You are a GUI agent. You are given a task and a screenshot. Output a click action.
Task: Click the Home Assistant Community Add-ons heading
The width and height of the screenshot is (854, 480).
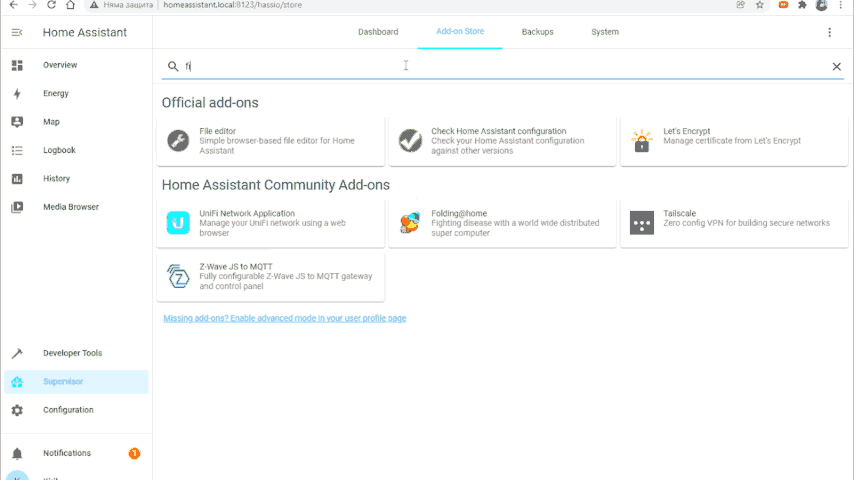tap(276, 185)
